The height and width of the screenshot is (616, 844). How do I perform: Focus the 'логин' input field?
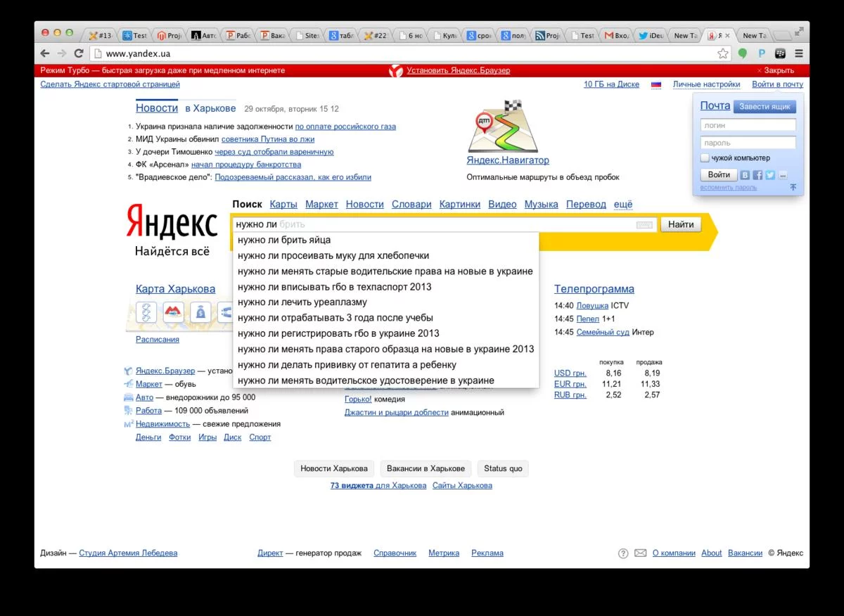748,125
